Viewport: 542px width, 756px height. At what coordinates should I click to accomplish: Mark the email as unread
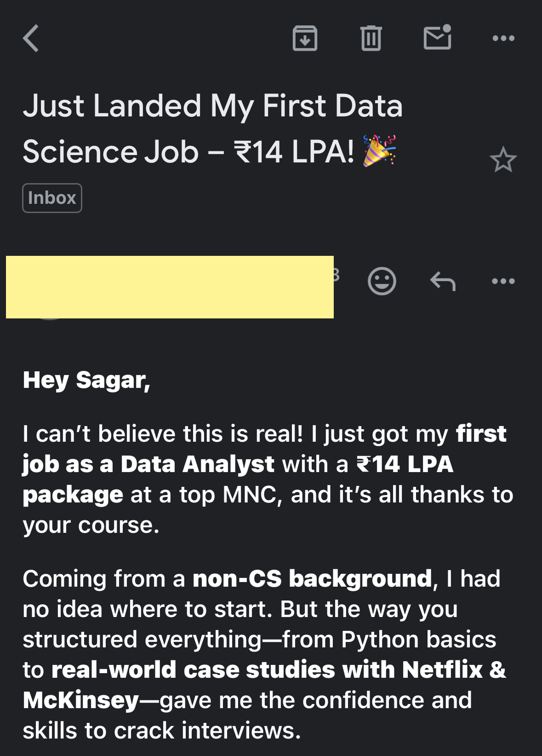[437, 37]
